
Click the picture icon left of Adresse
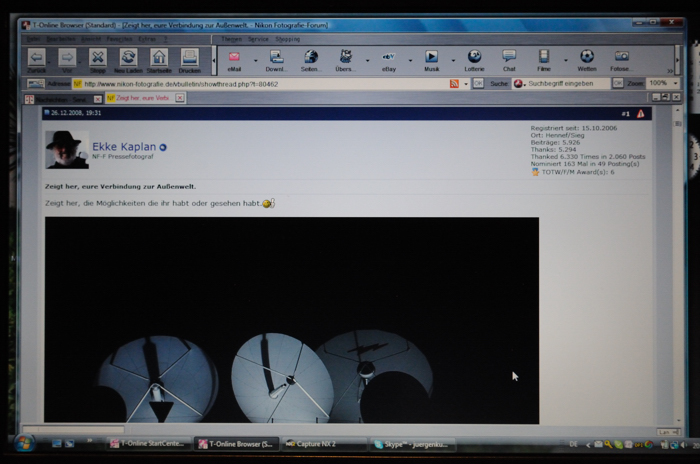36,84
